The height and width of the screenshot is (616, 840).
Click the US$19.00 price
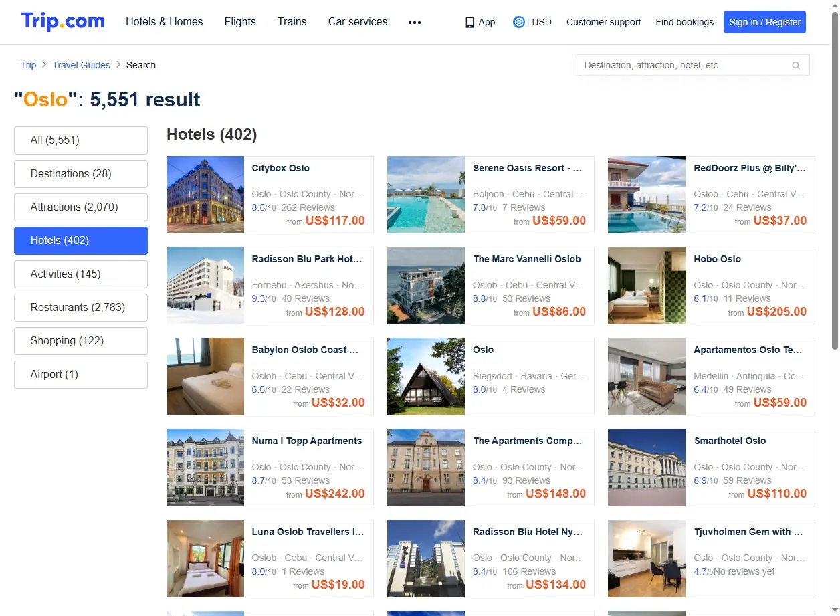[338, 585]
